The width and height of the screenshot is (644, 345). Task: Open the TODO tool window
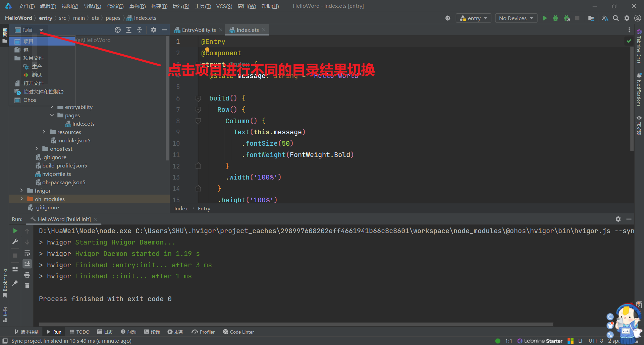[x=79, y=332]
